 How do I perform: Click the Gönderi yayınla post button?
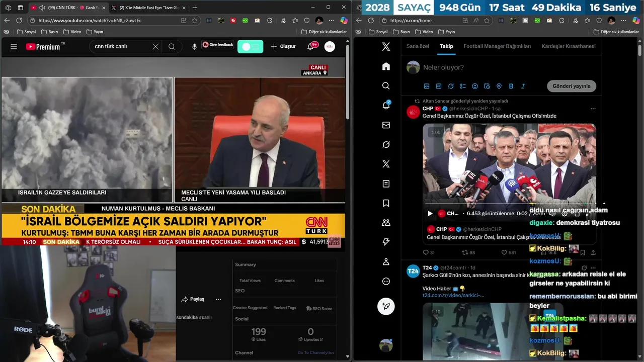[572, 86]
